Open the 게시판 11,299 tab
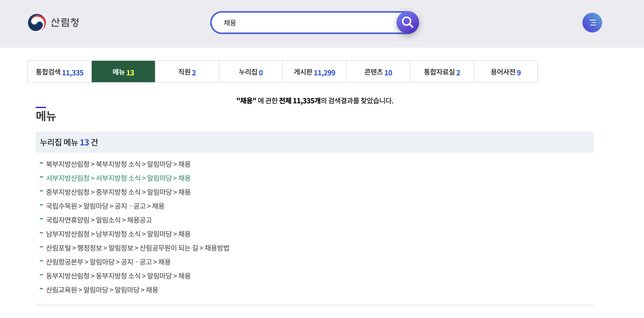Image resolution: width=644 pixels, height=318 pixels. (x=314, y=72)
